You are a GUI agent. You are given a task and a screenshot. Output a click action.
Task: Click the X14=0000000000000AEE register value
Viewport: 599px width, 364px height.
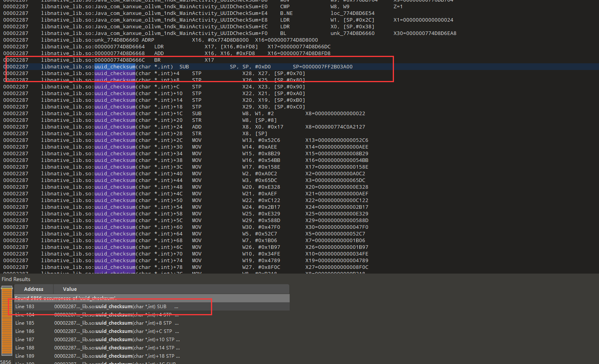point(336,147)
